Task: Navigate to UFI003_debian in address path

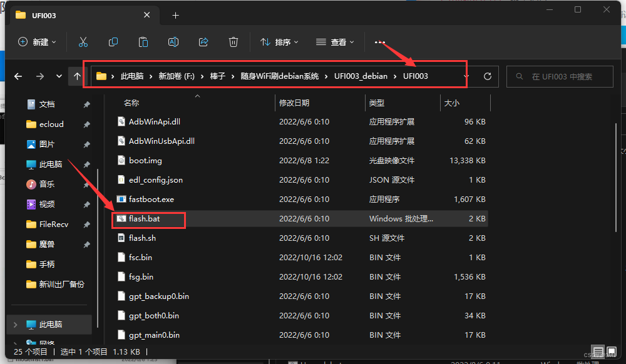Action: click(361, 76)
